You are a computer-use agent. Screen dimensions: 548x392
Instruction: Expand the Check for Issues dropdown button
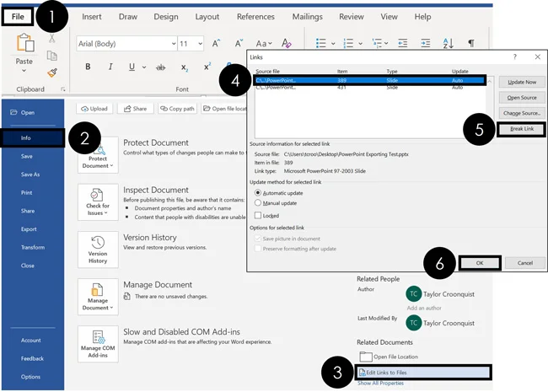(x=98, y=202)
